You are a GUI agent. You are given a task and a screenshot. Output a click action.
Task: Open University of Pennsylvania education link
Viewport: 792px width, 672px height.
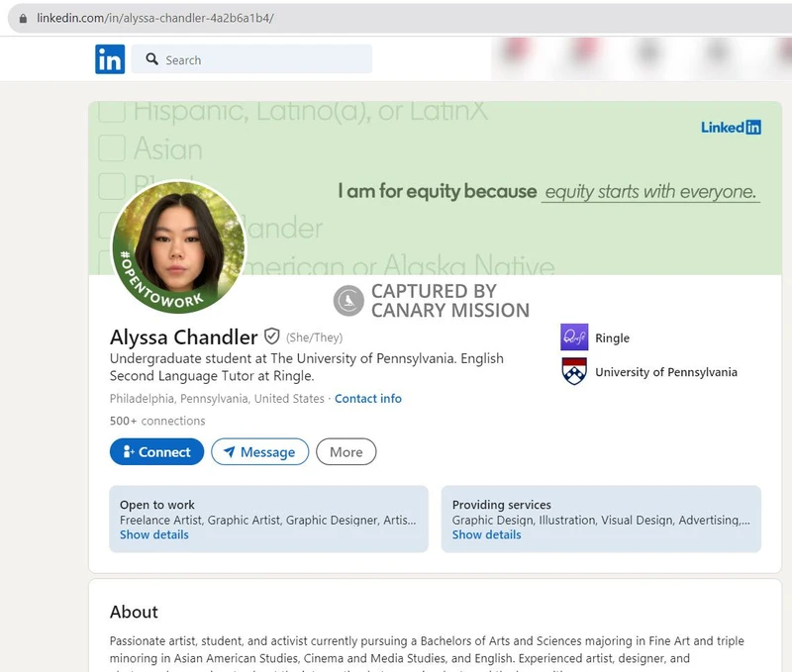tap(665, 372)
